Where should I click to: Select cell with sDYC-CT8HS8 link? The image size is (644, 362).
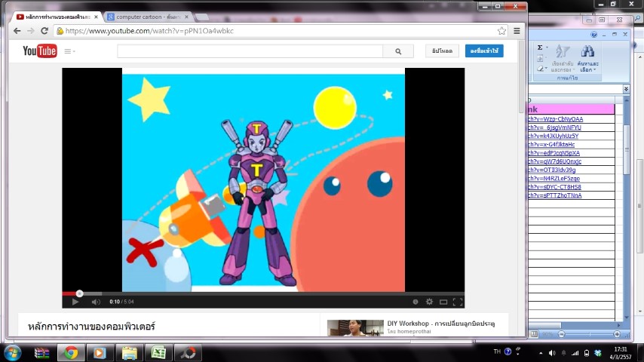click(572, 187)
